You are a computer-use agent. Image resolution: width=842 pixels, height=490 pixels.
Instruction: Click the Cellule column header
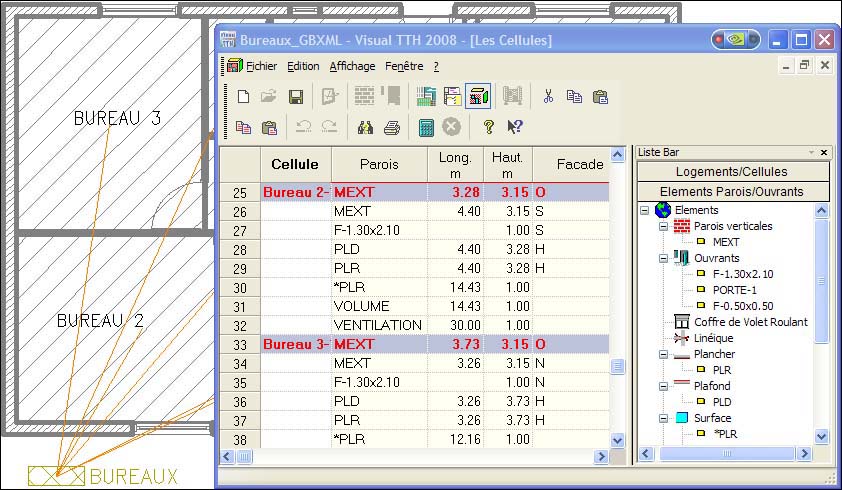(x=295, y=164)
